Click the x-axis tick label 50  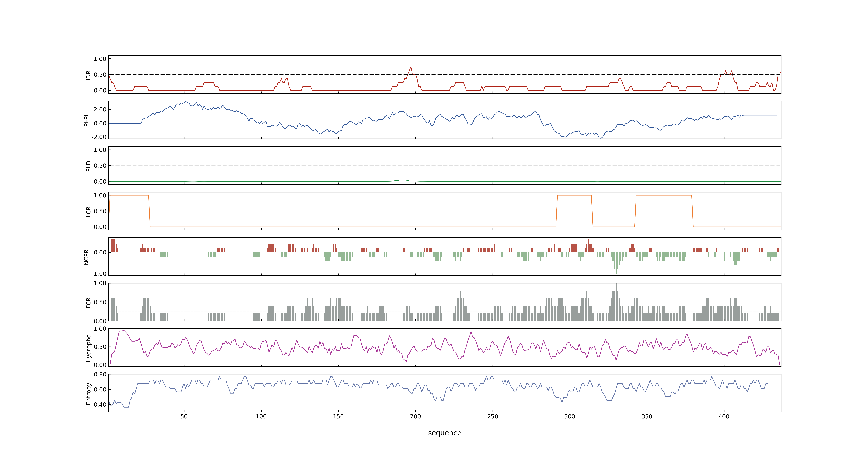pos(184,416)
